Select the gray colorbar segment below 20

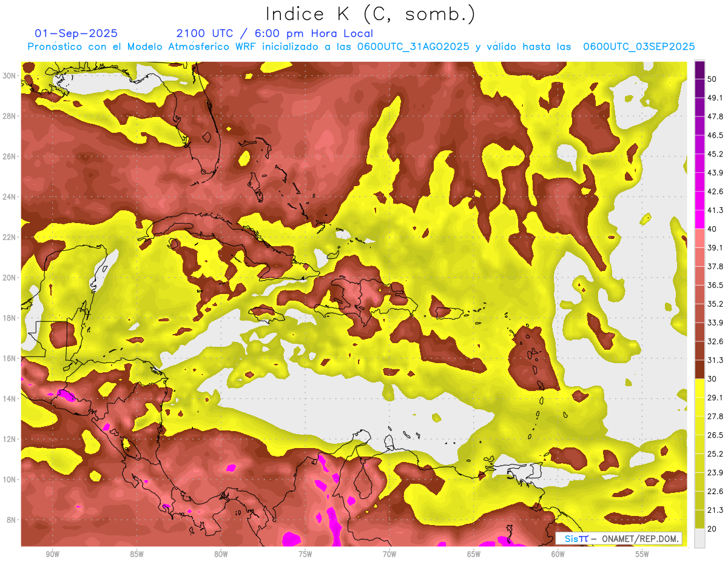[x=699, y=538]
